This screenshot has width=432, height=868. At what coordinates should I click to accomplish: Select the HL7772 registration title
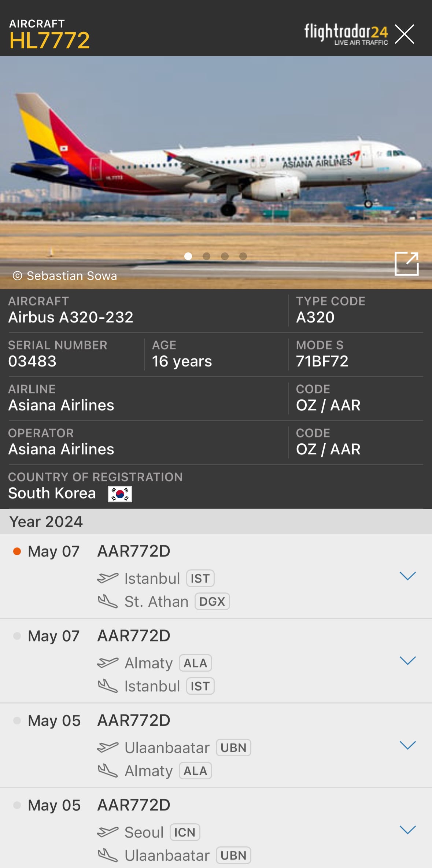pyautogui.click(x=49, y=40)
